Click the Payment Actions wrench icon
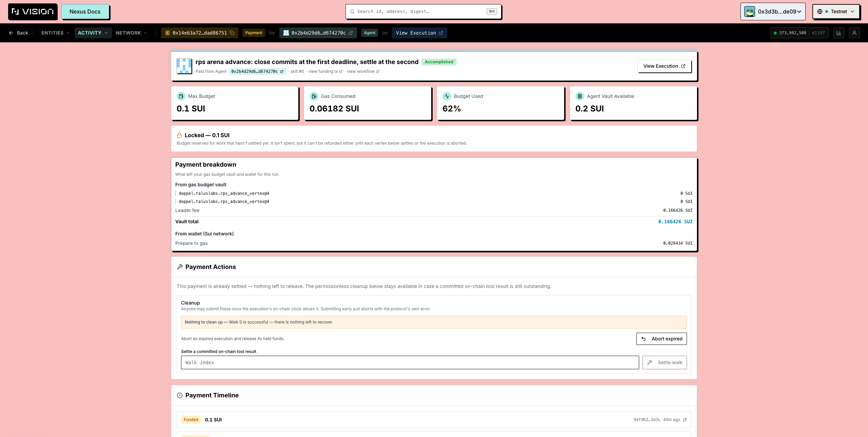Screen dimensions: 868x437 click(180, 267)
